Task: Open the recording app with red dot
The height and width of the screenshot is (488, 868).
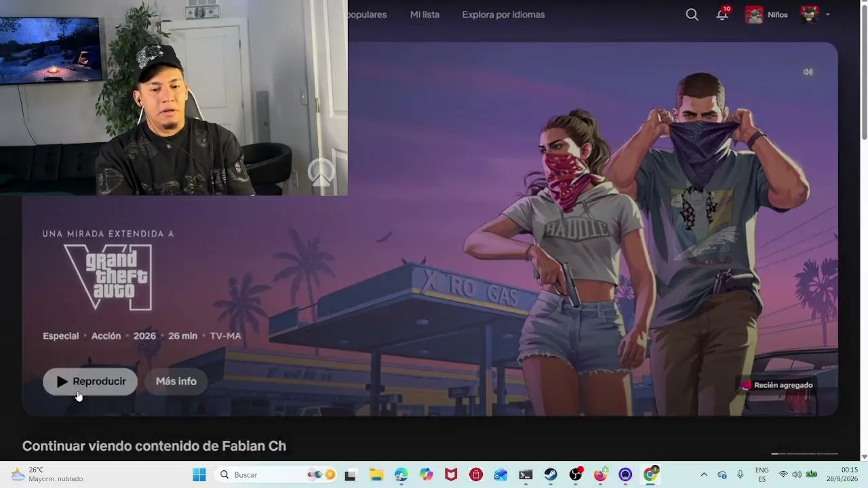Action: pos(576,475)
